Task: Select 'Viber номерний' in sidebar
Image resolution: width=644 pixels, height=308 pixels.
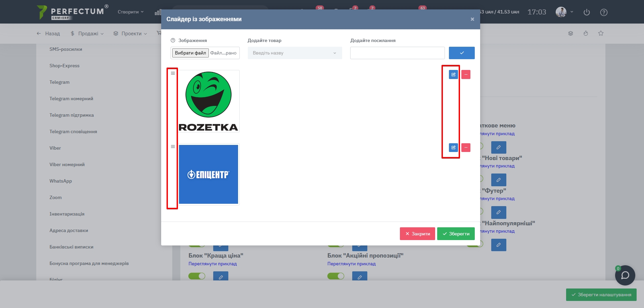Action: click(x=67, y=164)
